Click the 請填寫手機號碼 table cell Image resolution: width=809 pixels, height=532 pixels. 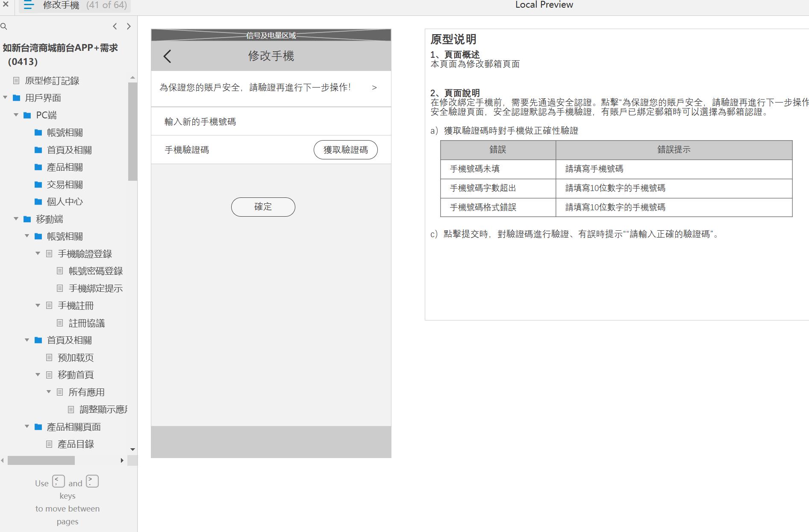coord(674,169)
